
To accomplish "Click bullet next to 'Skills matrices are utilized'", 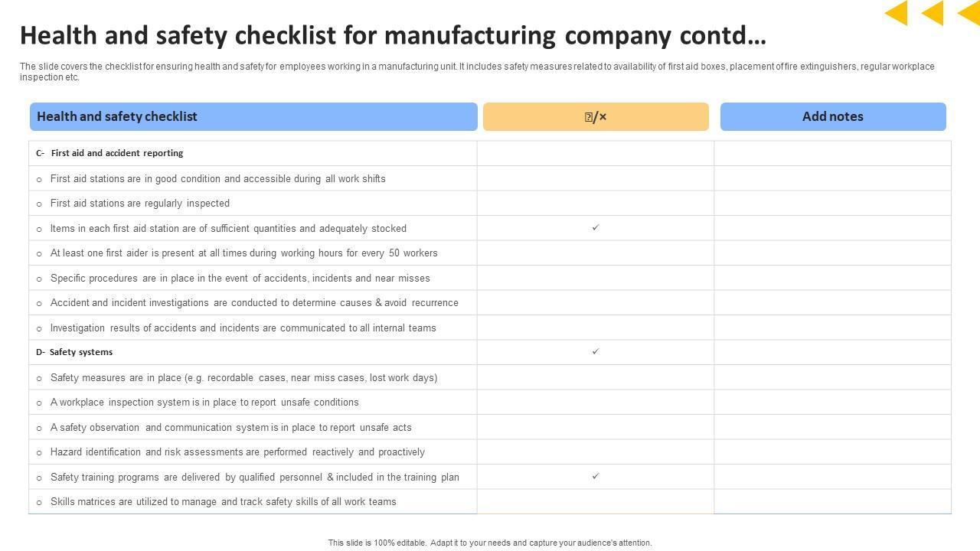I will [x=39, y=503].
